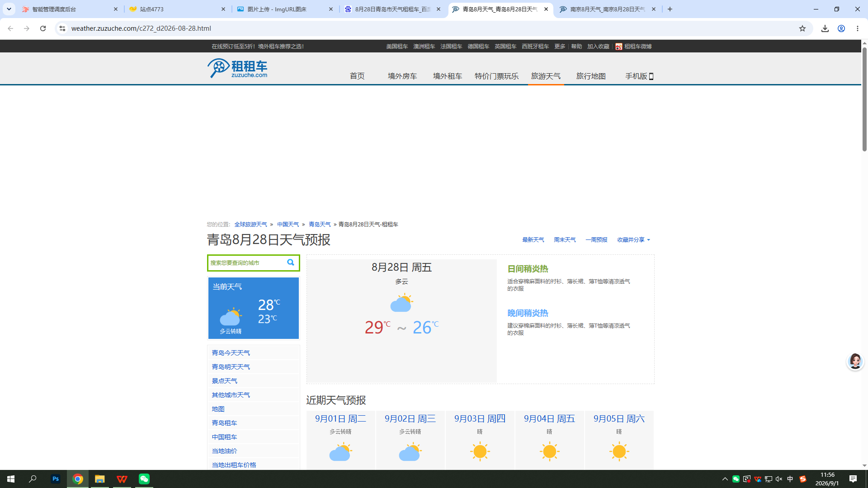
Task: View site information icon in address bar
Action: [62, 28]
